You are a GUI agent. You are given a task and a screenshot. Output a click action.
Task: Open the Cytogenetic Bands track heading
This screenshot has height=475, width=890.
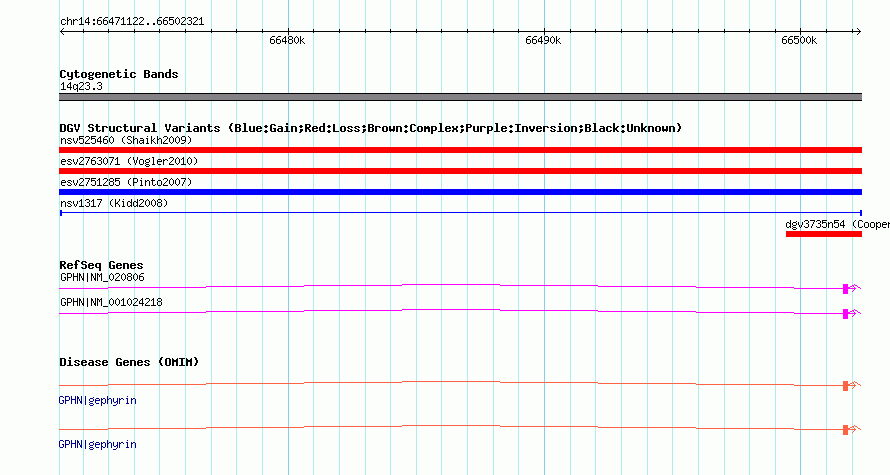(119, 74)
